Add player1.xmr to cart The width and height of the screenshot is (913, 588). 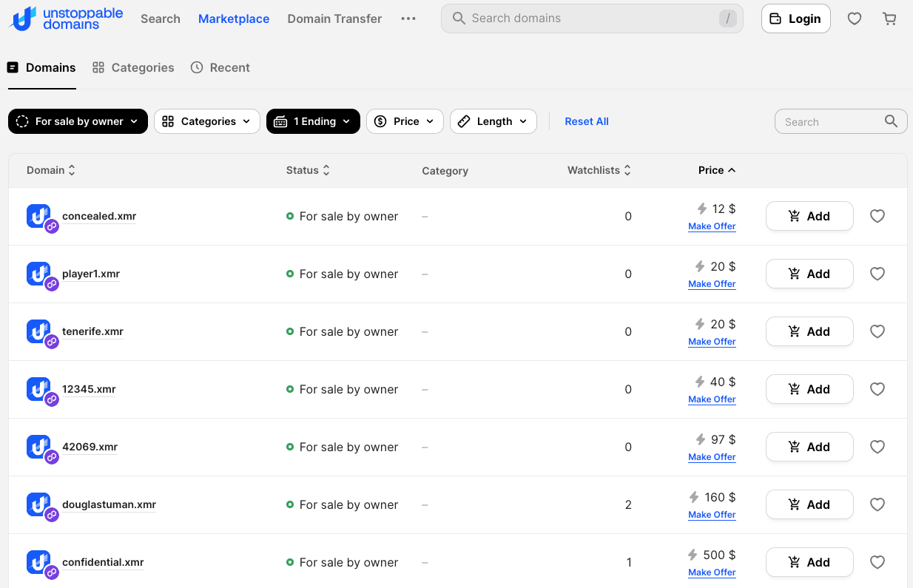(x=809, y=274)
